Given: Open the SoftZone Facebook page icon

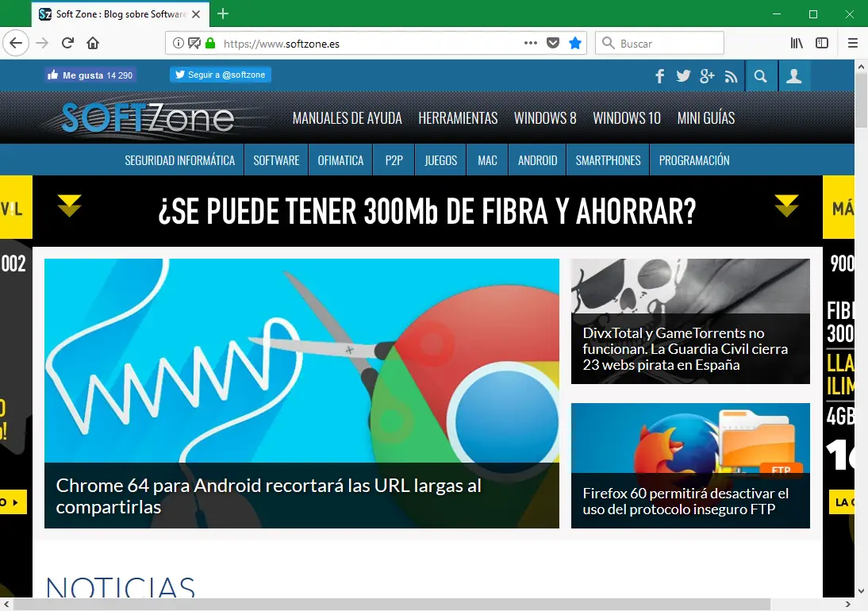Looking at the screenshot, I should [x=659, y=76].
